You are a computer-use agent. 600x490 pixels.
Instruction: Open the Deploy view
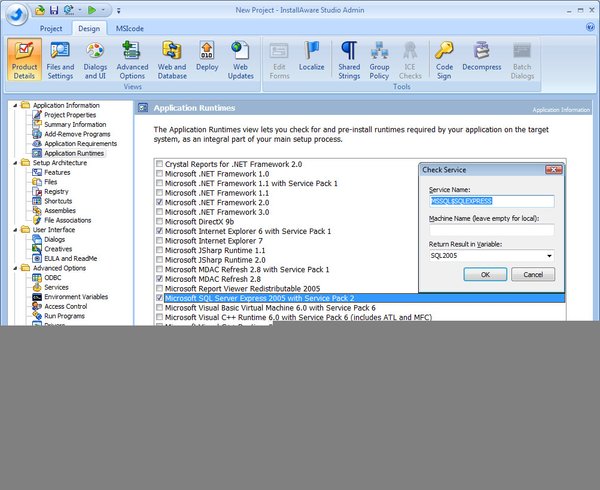[207, 56]
